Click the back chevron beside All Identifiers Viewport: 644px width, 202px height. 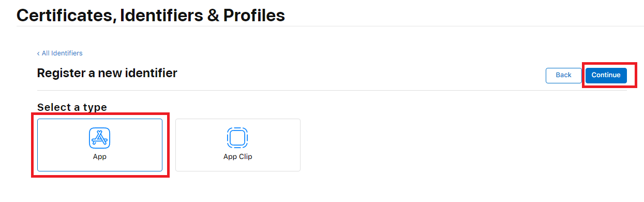38,53
